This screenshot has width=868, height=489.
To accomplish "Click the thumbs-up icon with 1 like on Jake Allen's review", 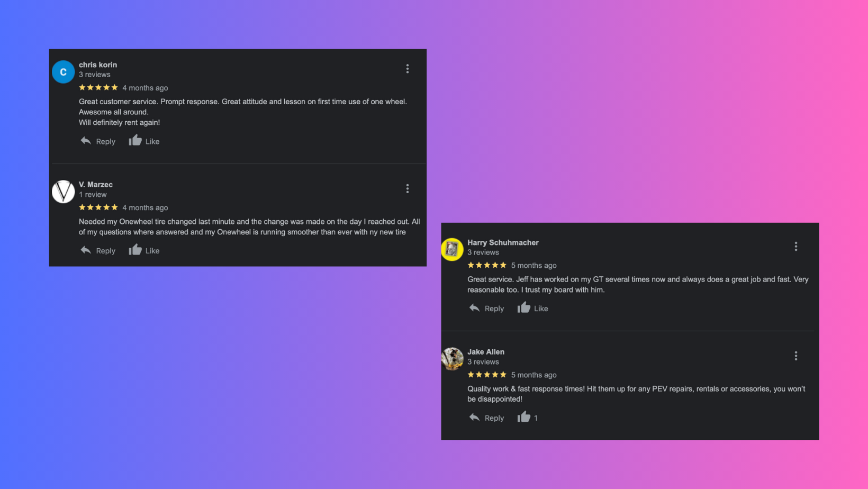I will pyautogui.click(x=523, y=417).
